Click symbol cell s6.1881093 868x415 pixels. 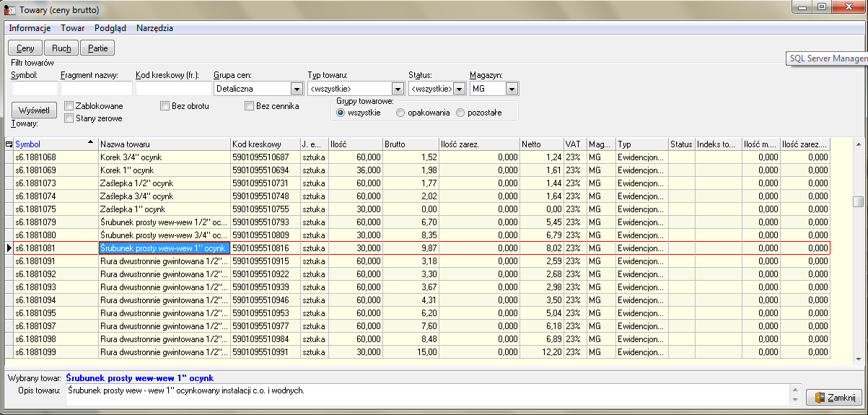coord(56,287)
